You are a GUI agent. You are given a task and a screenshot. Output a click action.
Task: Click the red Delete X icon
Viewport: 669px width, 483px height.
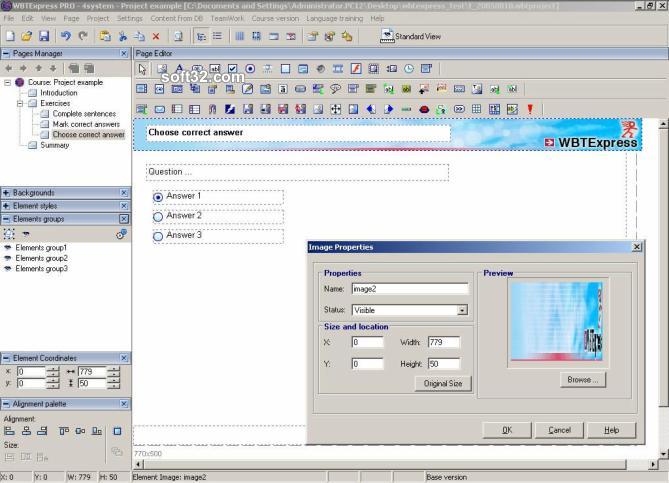pos(155,36)
